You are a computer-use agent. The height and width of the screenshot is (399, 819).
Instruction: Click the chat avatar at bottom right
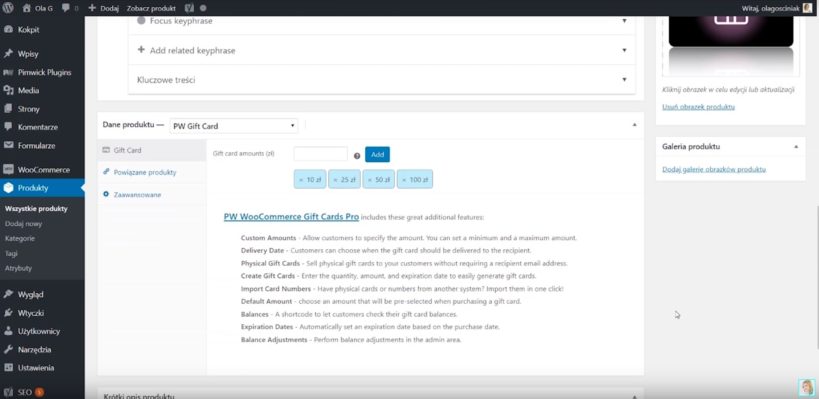(x=807, y=387)
